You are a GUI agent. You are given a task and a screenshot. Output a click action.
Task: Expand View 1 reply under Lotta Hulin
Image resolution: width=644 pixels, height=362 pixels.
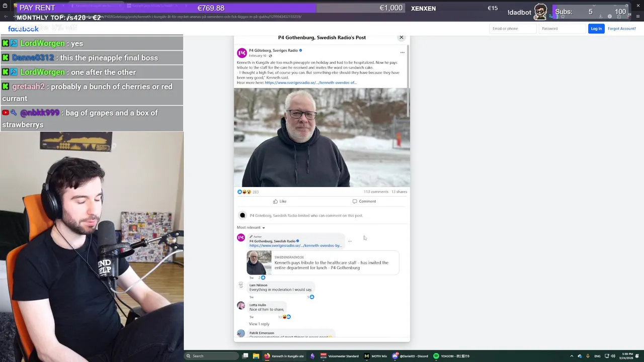[x=259, y=324]
